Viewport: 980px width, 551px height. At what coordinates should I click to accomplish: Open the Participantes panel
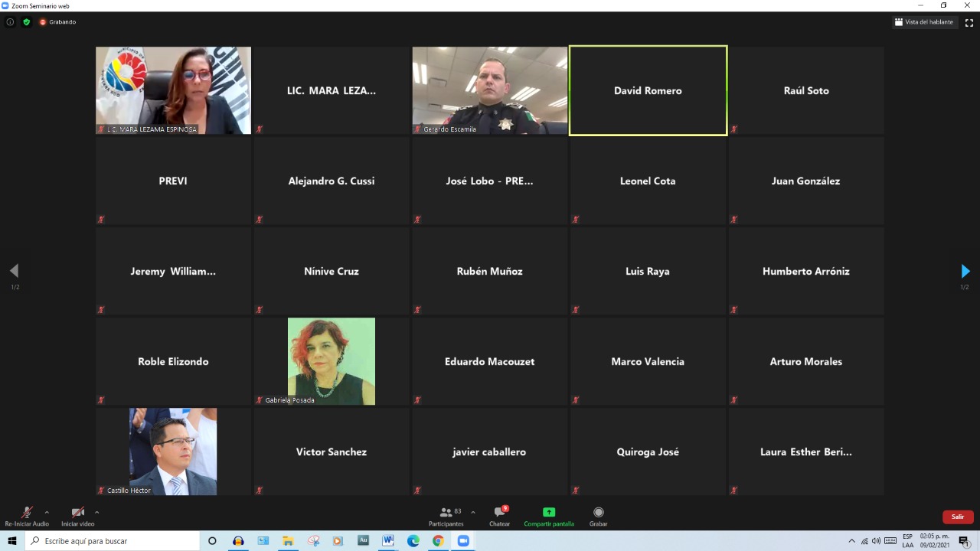click(446, 517)
